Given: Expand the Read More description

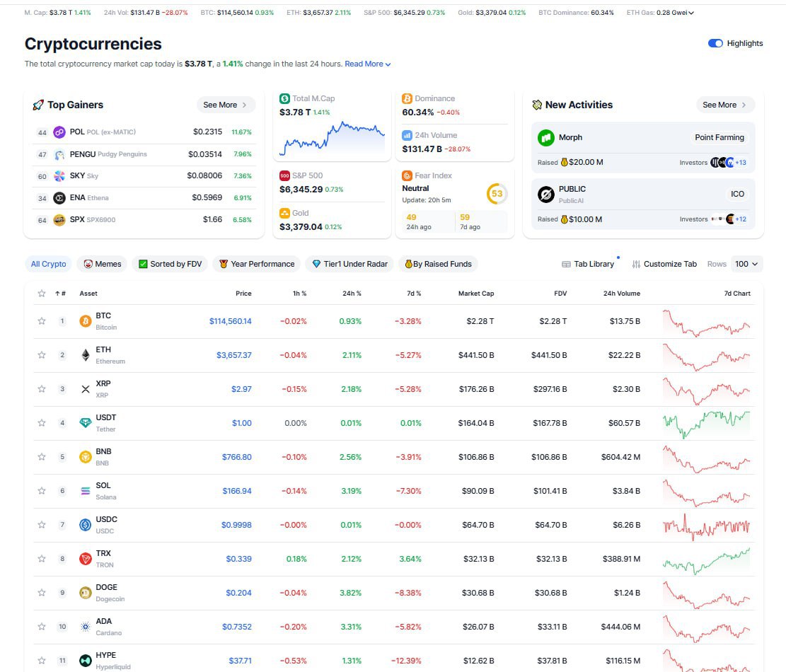Looking at the screenshot, I should pos(367,64).
